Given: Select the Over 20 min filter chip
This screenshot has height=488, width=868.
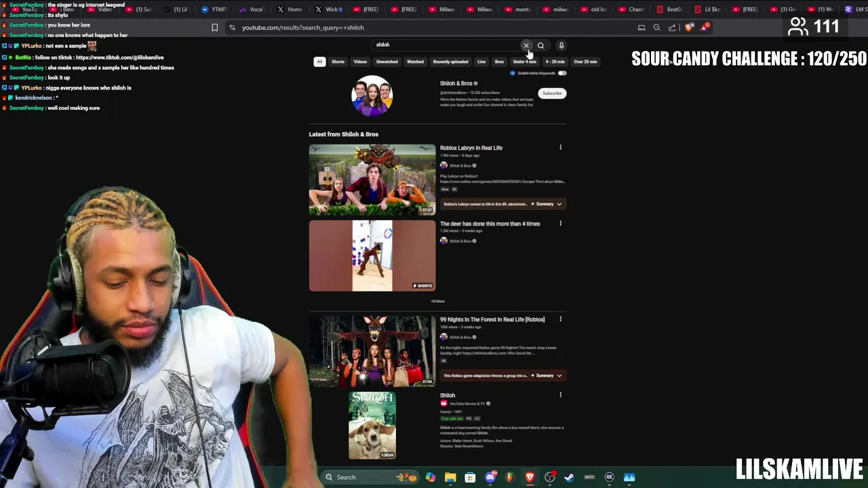Looking at the screenshot, I should pos(585,62).
